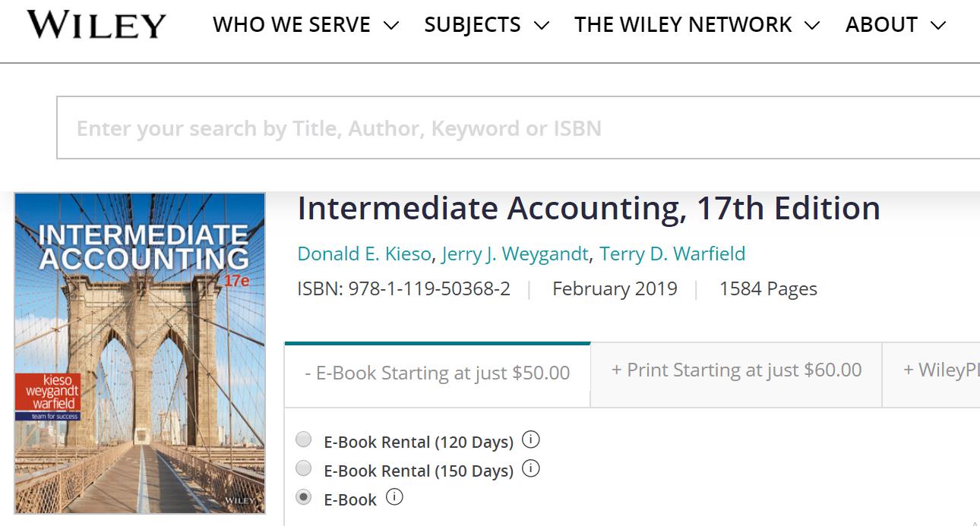This screenshot has width=980, height=526.
Task: Open the ABOUT dropdown menu
Action: point(896,24)
